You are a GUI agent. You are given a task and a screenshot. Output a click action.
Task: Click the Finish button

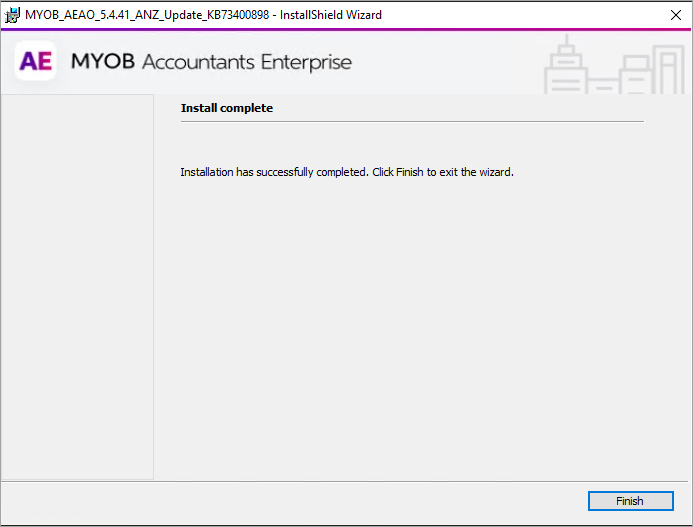[629, 501]
